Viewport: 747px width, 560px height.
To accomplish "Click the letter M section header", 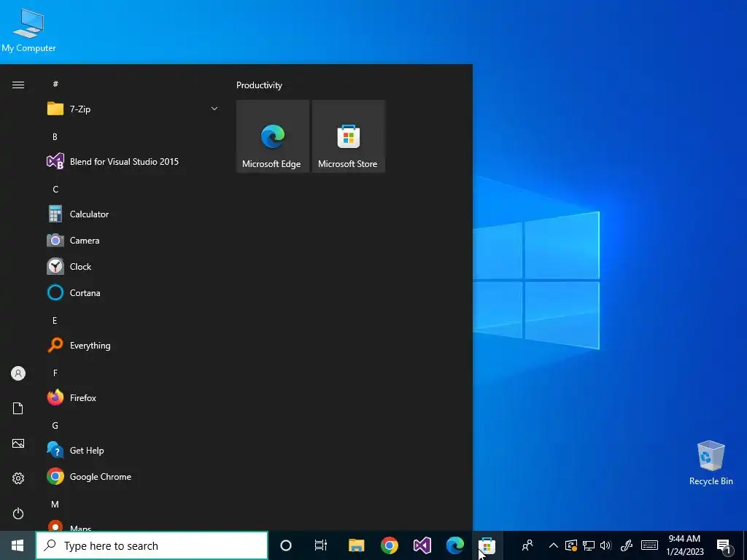I will (x=55, y=504).
